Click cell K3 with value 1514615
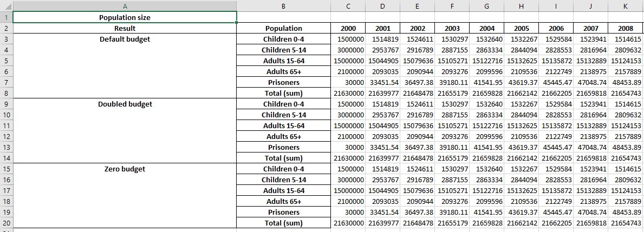 click(625, 39)
